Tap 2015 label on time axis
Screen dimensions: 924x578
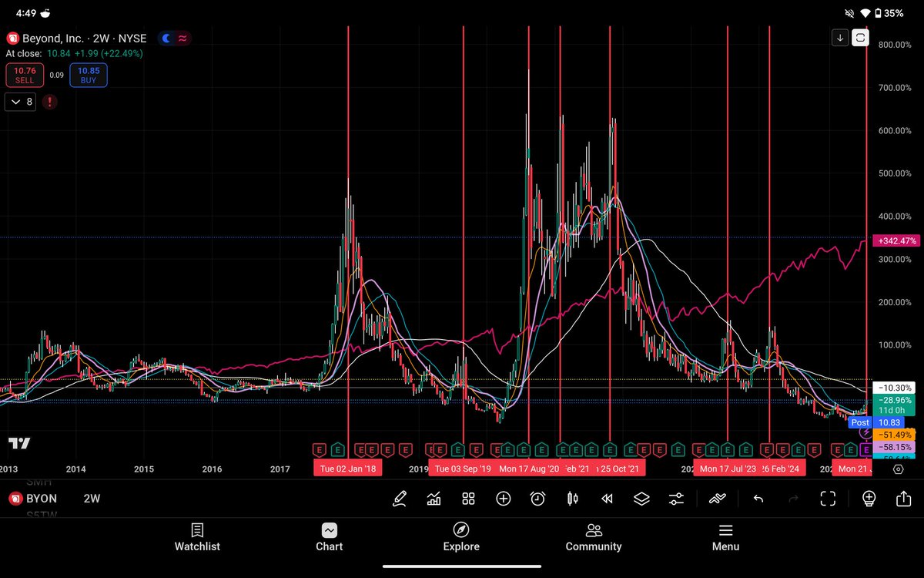(143, 469)
